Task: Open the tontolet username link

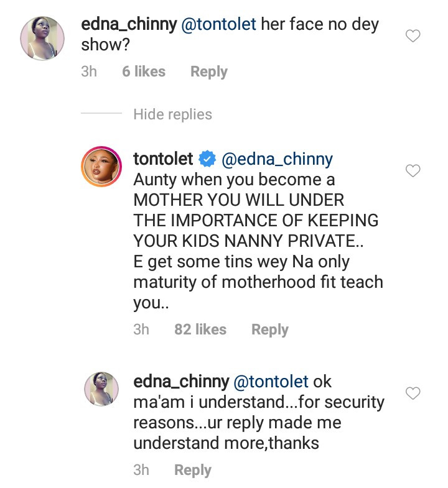Action: click(164, 159)
